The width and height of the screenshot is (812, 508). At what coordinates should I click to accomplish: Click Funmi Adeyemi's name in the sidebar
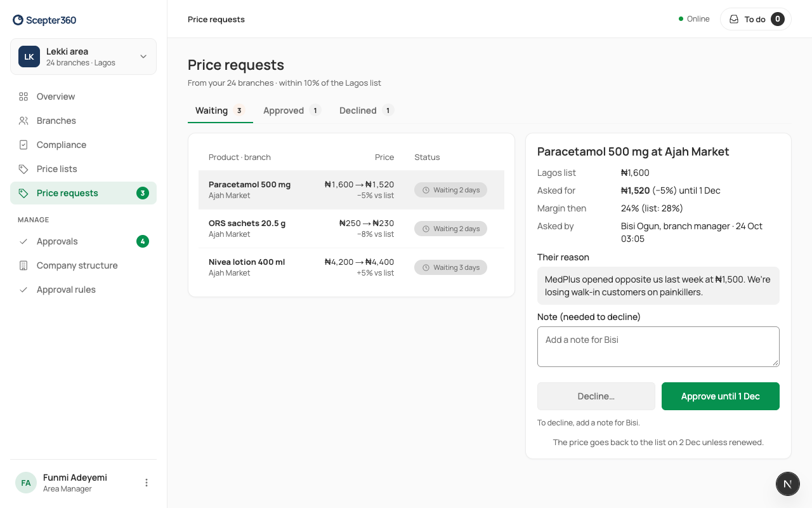[x=75, y=478]
